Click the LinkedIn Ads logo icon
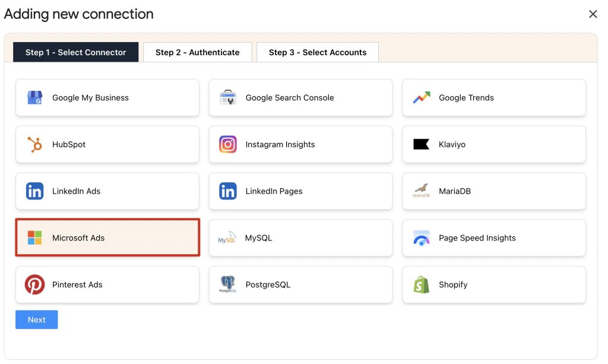This screenshot has width=608, height=364. [34, 191]
